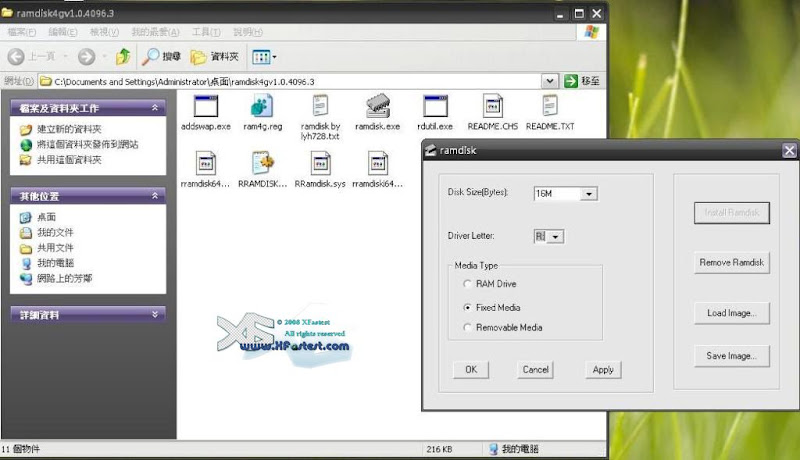Expand the 詳細資料 Details panel

coord(155,315)
